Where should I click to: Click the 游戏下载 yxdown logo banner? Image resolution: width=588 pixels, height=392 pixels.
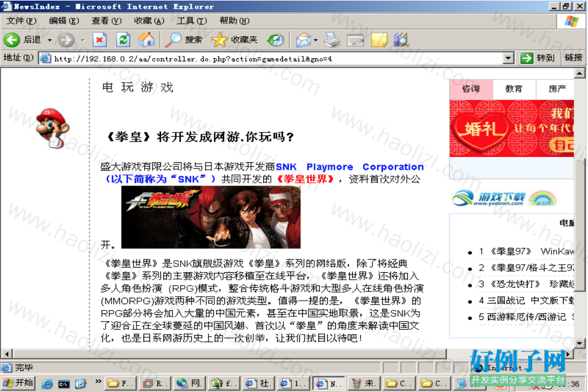504,198
